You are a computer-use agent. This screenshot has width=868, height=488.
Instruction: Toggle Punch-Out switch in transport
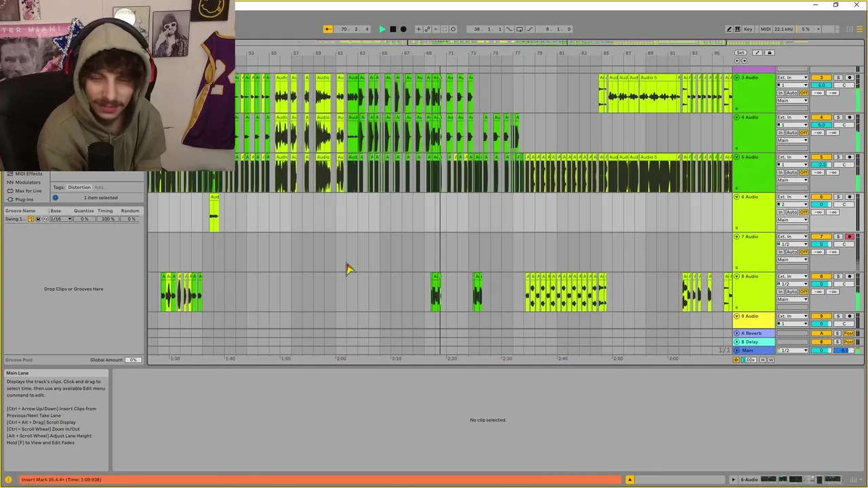point(530,29)
